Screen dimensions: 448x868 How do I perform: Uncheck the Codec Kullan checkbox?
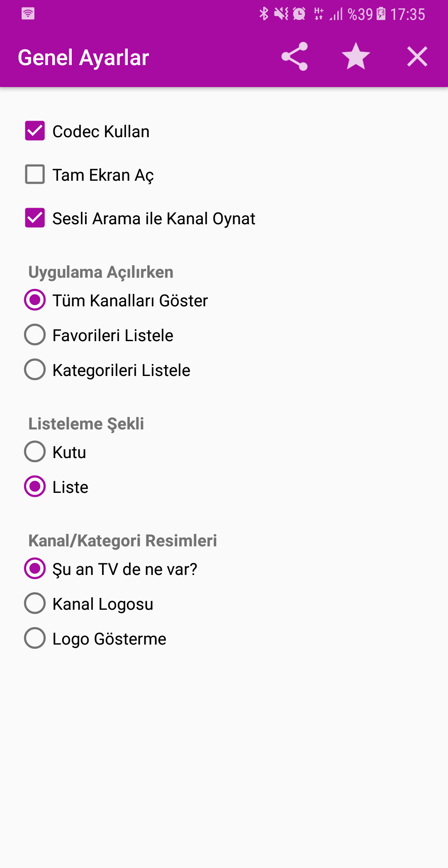(35, 131)
